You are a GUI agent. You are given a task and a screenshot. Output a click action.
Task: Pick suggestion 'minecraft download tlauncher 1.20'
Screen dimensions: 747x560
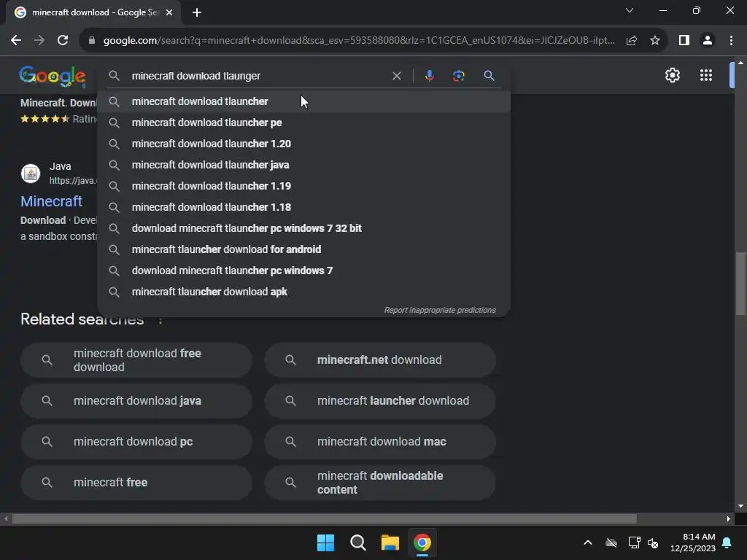click(304, 144)
